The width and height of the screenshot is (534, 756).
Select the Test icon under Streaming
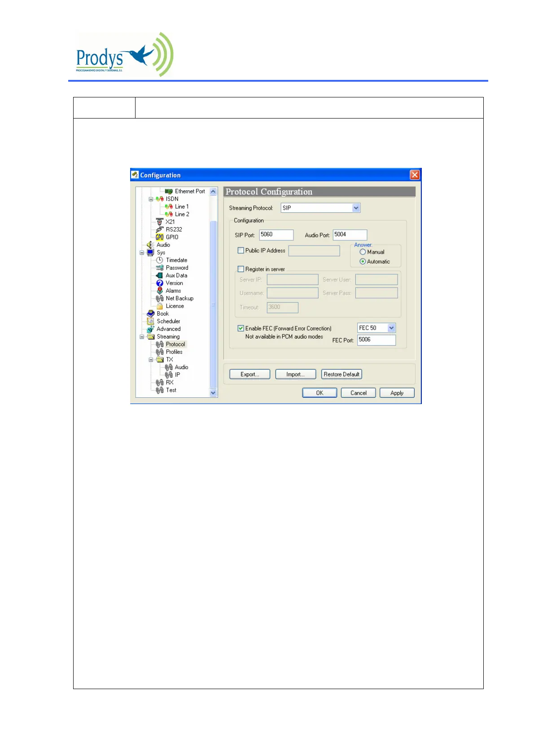point(160,390)
